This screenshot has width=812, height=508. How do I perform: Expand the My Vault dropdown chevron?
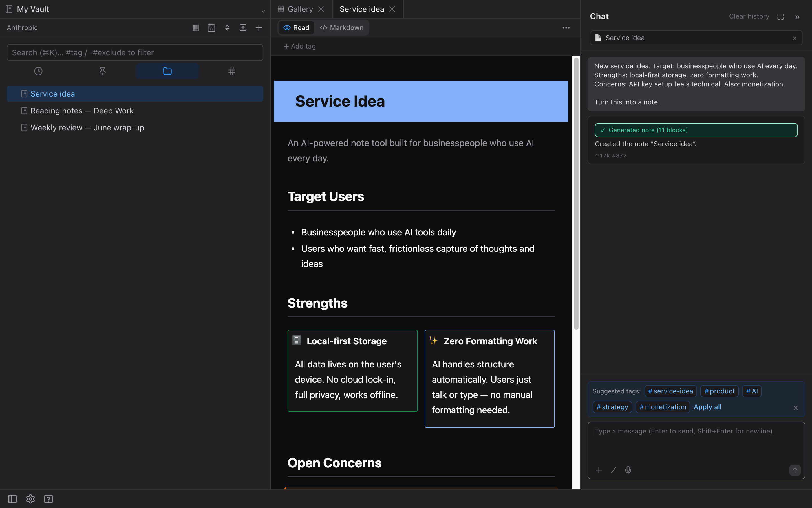263,11
